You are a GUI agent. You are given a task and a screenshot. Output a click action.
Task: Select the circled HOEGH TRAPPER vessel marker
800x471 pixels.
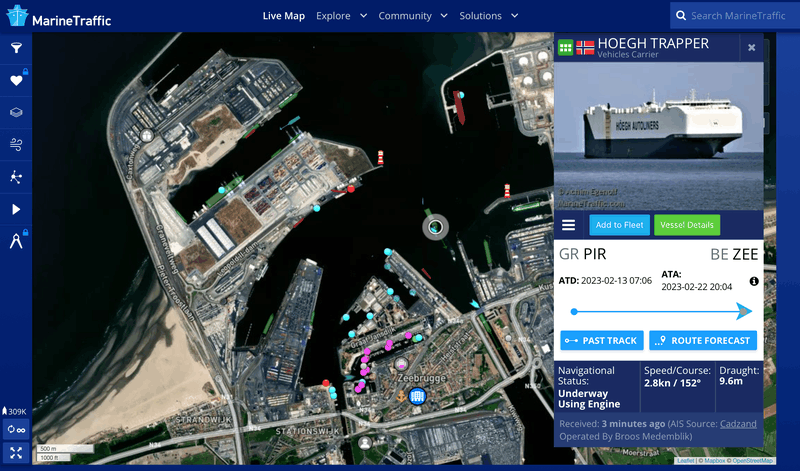[435, 227]
